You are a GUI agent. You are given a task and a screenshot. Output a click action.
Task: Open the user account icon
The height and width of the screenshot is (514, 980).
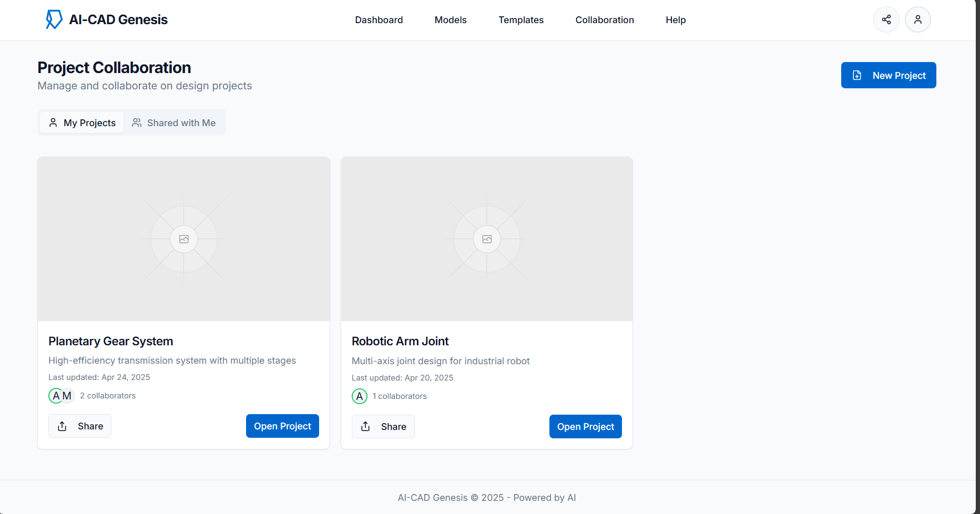[x=918, y=19]
